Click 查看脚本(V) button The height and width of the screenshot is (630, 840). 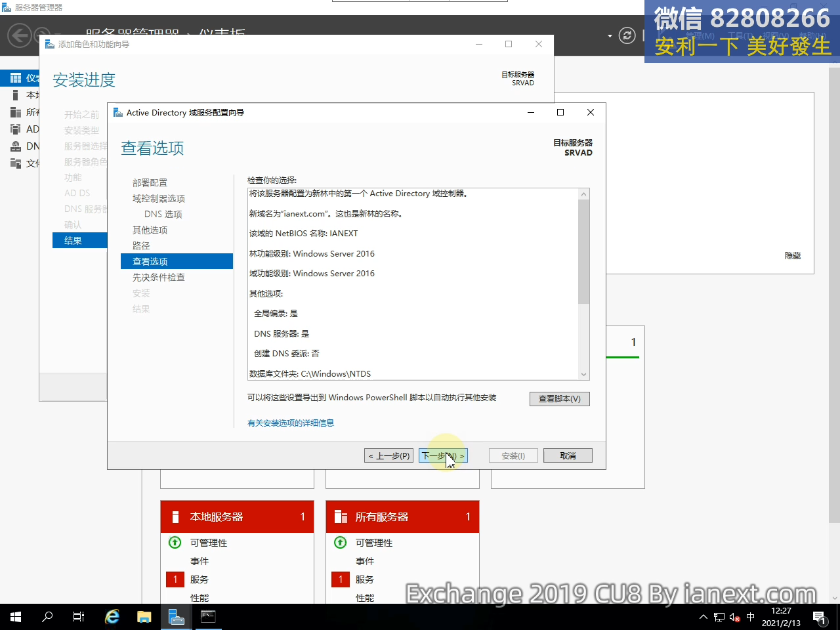[560, 399]
